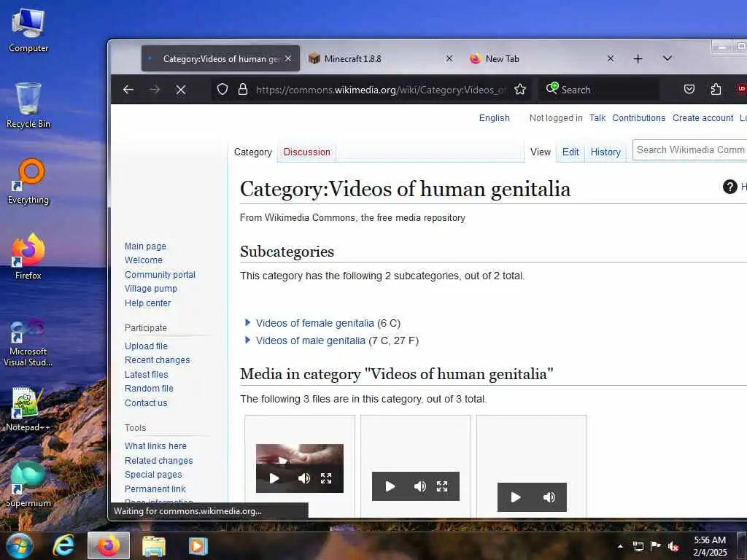Open Windows Explorer from the taskbar

tap(153, 545)
